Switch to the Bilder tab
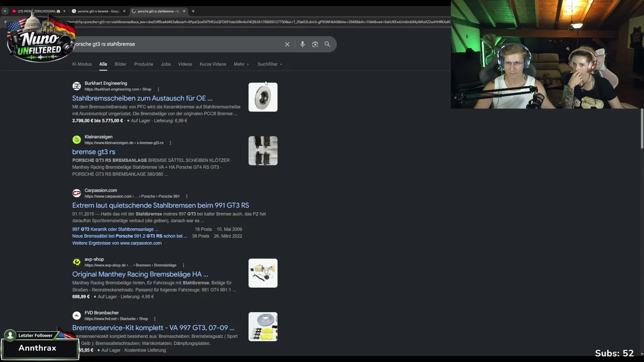 [x=121, y=64]
